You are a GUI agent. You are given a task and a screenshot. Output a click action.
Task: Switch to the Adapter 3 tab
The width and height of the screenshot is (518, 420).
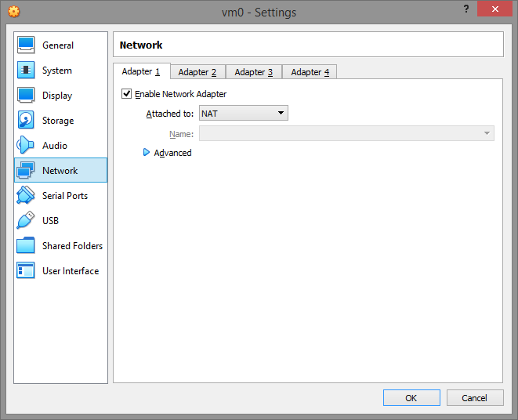(254, 72)
